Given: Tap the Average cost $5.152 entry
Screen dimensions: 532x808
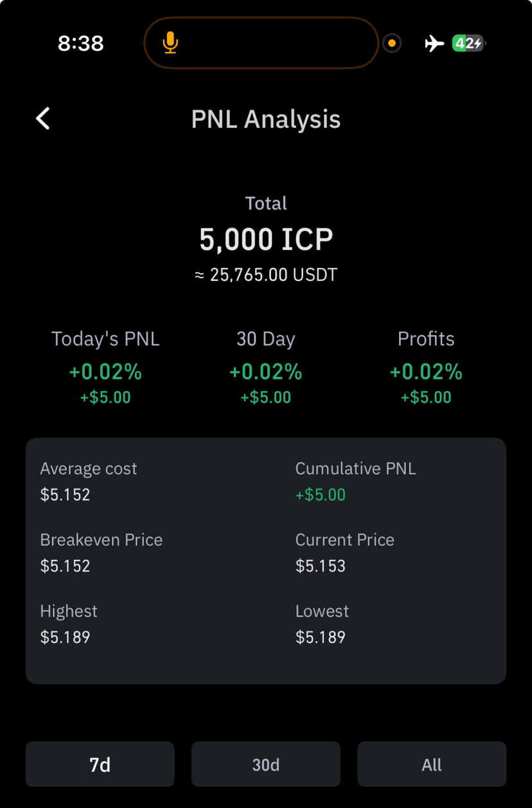Looking at the screenshot, I should coord(89,481).
